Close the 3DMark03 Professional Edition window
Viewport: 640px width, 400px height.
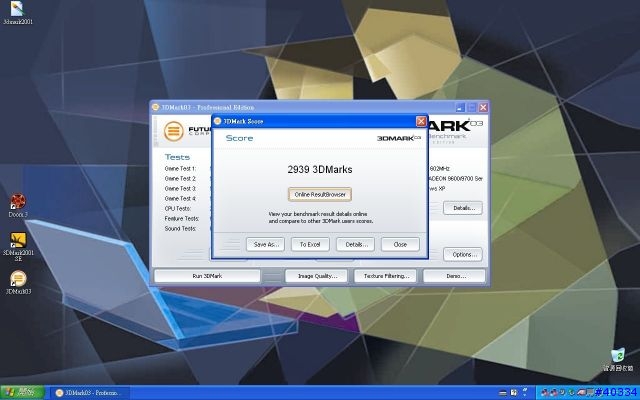[483, 107]
